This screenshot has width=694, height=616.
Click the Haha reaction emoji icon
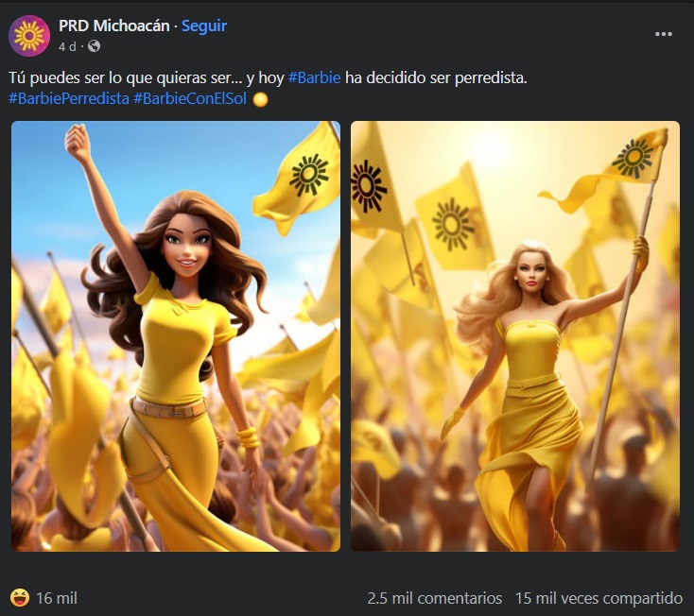click(19, 597)
